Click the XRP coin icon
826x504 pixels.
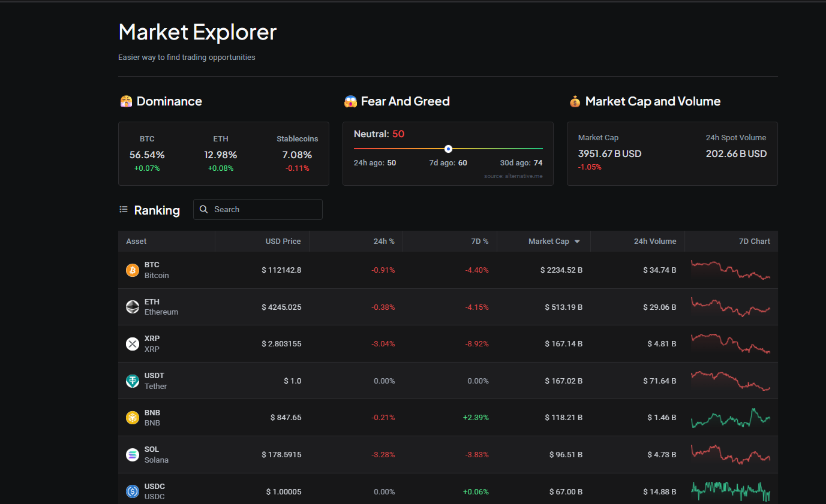[133, 344]
